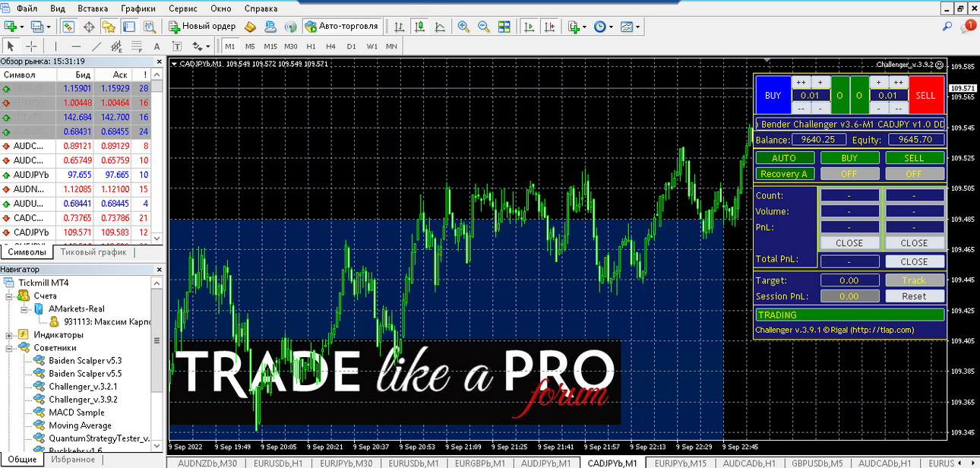
Task: Toggle chart shift
Action: click(548, 26)
